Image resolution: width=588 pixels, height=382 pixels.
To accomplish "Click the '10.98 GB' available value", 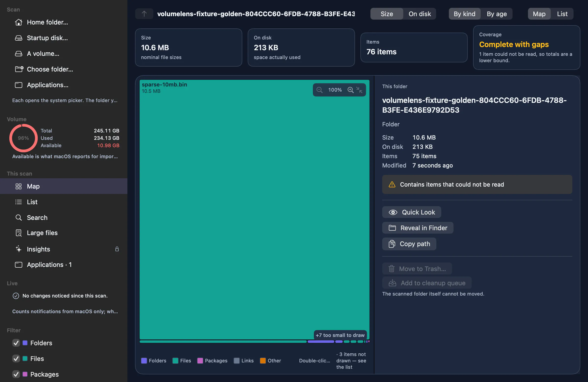I will pyautogui.click(x=108, y=145).
